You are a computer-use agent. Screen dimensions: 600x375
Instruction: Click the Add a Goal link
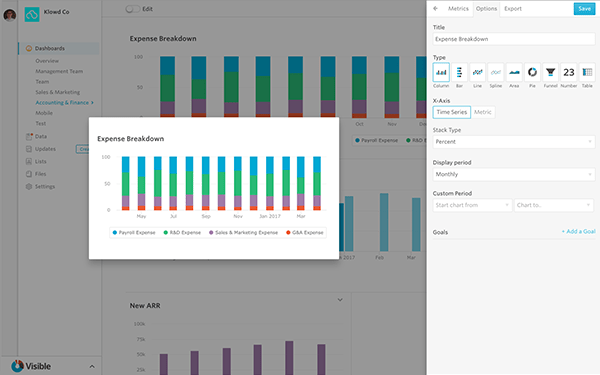[579, 232]
